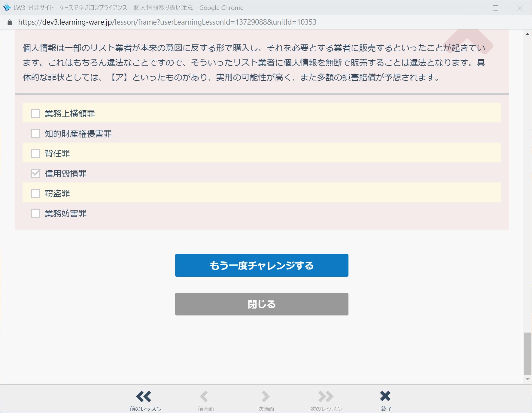Click the もう一度チャレンジする button
This screenshot has width=532, height=413.
[262, 265]
